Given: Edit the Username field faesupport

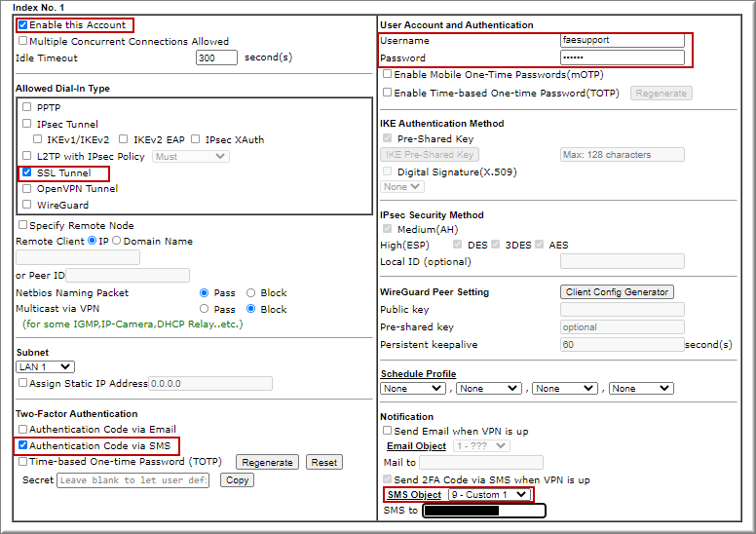Looking at the screenshot, I should click(x=623, y=40).
